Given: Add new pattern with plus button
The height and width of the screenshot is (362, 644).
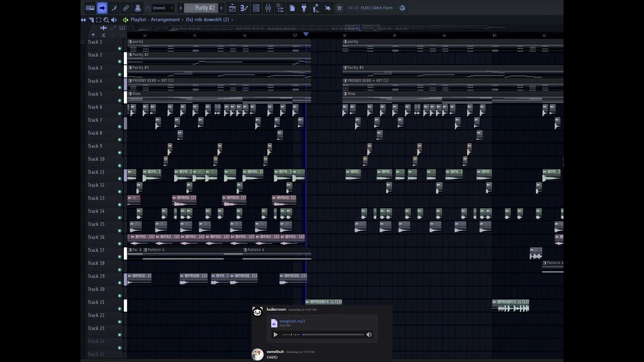Looking at the screenshot, I should tap(221, 8).
